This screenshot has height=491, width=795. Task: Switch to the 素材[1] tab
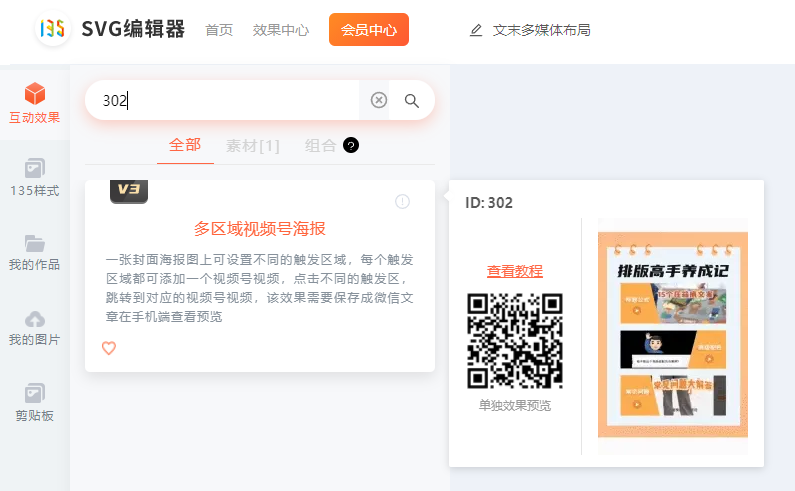click(x=252, y=146)
